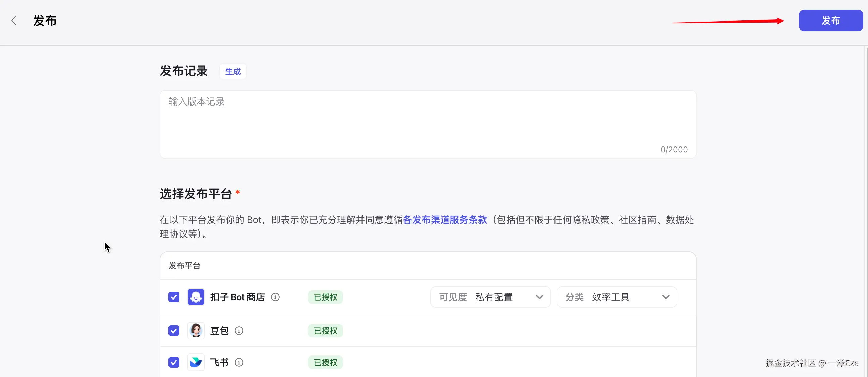Open info icon next to 飞书
868x377 pixels.
pos(239,362)
